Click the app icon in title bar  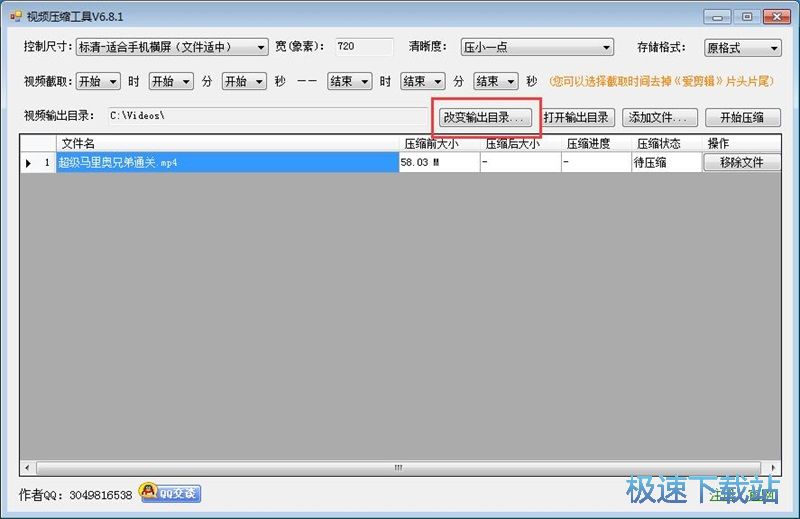tap(15, 16)
